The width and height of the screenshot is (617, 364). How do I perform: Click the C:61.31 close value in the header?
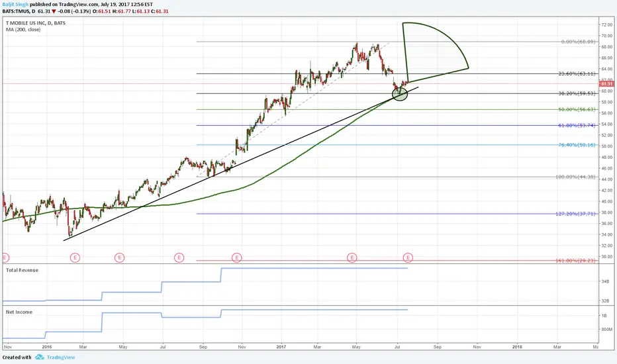point(161,11)
